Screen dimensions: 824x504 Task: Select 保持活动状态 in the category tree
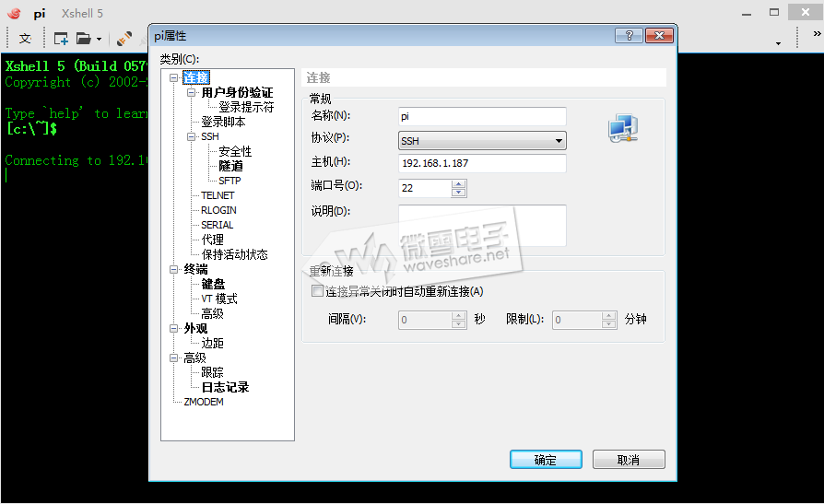point(234,254)
